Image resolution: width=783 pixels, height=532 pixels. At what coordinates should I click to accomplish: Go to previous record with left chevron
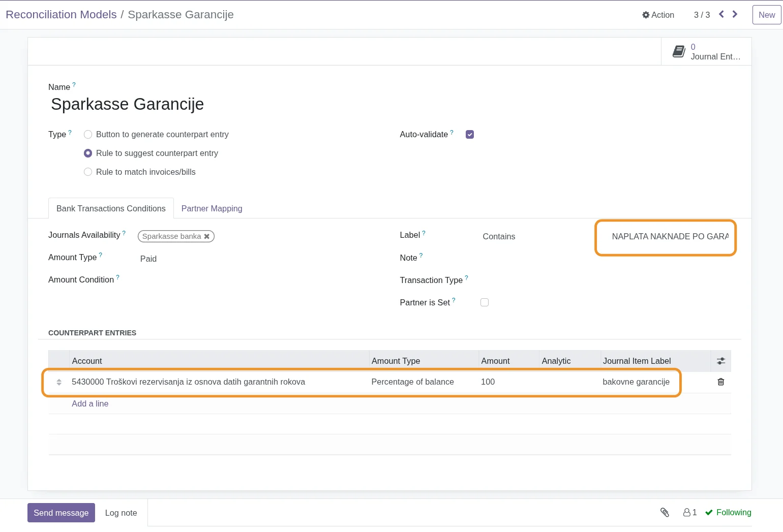pos(721,14)
